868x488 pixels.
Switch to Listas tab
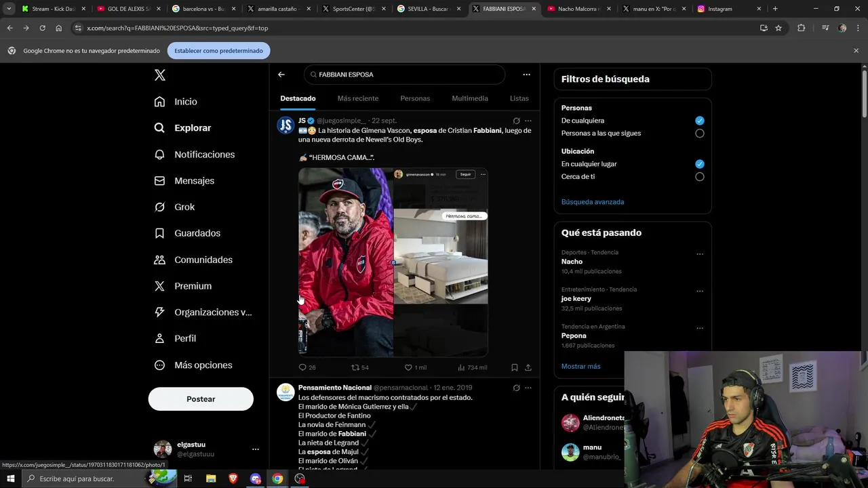519,98
